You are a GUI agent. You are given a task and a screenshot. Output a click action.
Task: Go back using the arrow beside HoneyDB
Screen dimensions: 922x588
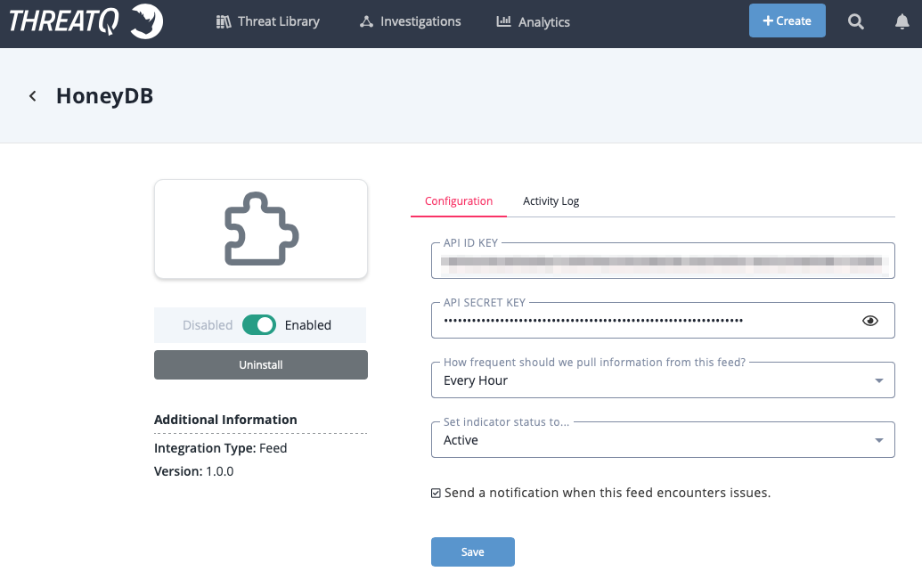point(33,96)
